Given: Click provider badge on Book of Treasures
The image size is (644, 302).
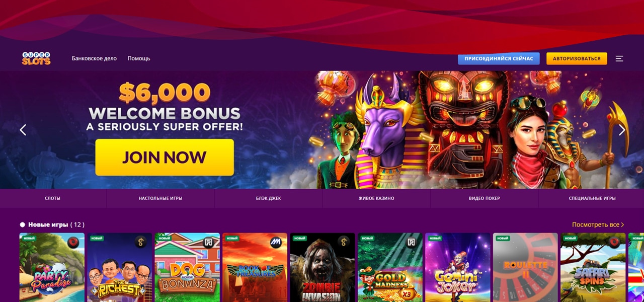Looking at the screenshot, I should (x=276, y=242).
